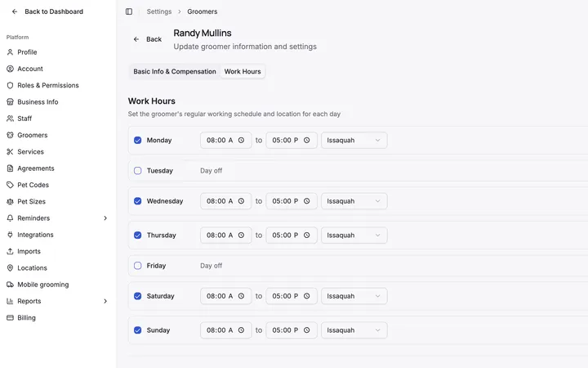588x368 pixels.
Task: Open the clock picker on Monday start time
Action: point(241,140)
